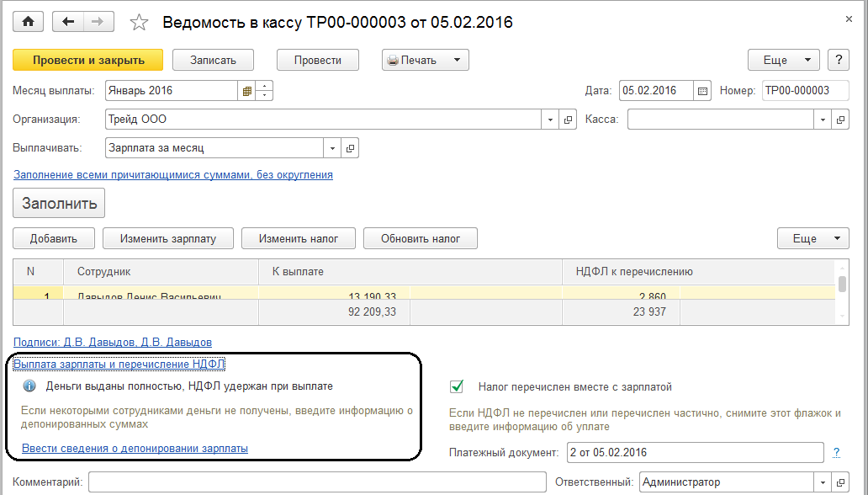
Task: Click the Home icon button
Action: tap(28, 22)
